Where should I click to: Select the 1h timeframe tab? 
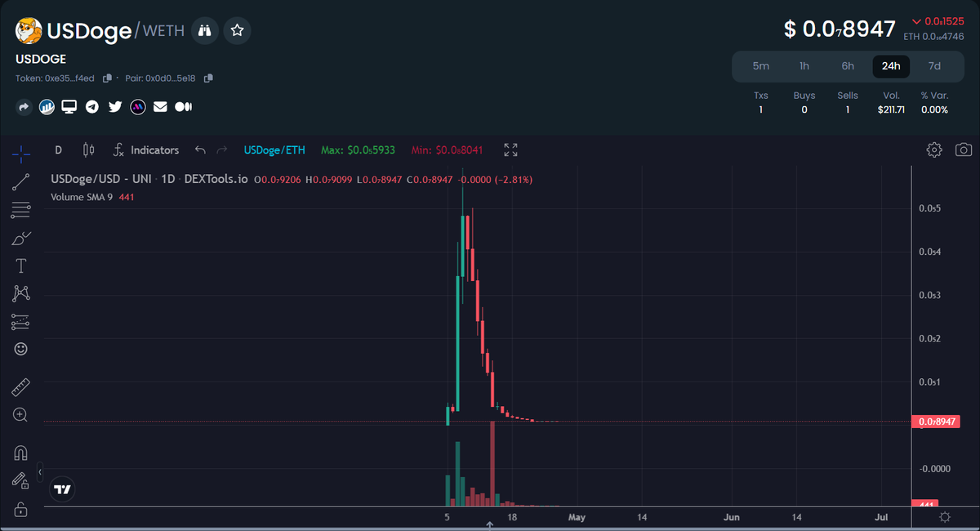(x=804, y=66)
